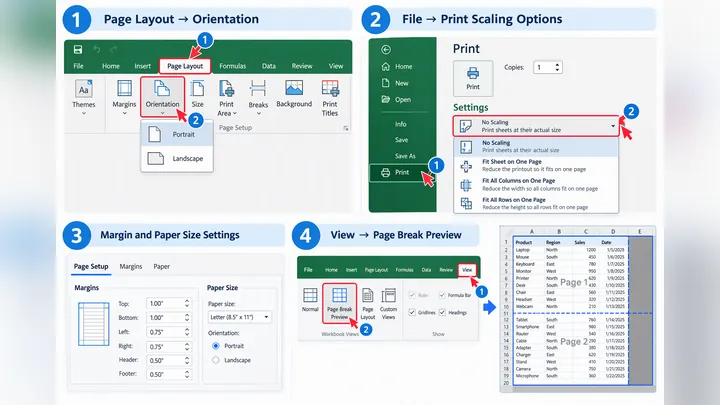Viewport: 720px width, 405px height.
Task: Toggle the Headings checkbox
Action: tap(442, 312)
